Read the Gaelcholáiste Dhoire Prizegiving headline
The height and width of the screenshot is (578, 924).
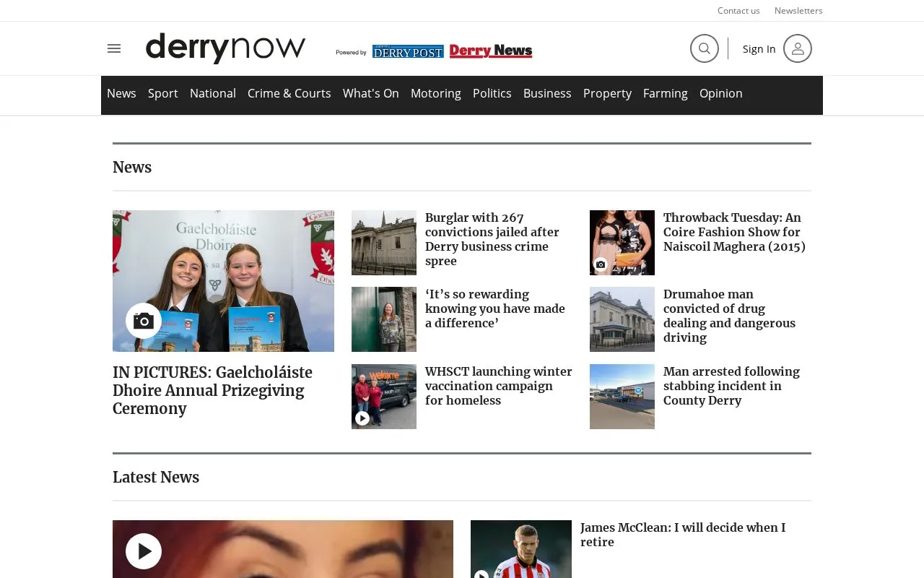[x=213, y=390]
